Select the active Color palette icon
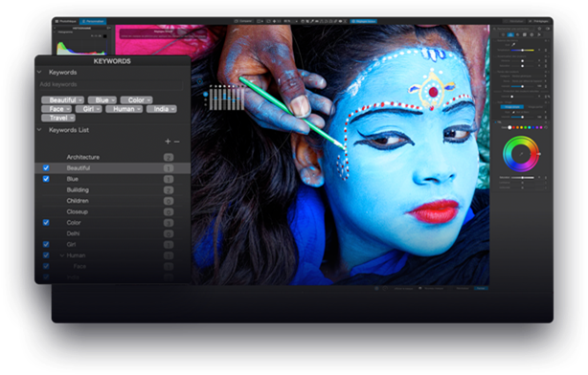588x375 pixels. pyautogui.click(x=510, y=34)
